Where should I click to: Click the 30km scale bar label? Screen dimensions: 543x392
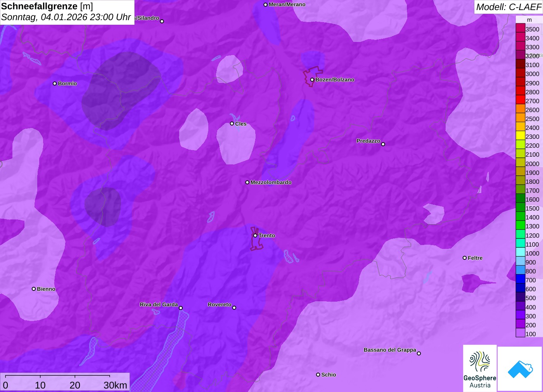[x=115, y=385]
